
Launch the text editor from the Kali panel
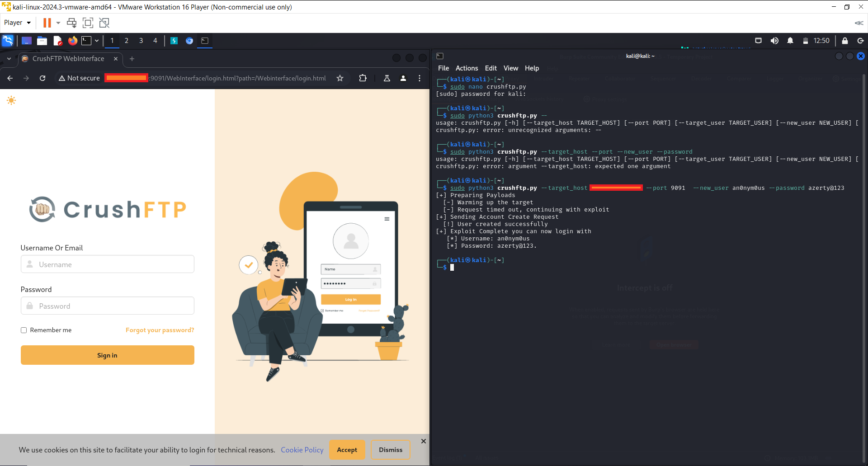tap(57, 41)
